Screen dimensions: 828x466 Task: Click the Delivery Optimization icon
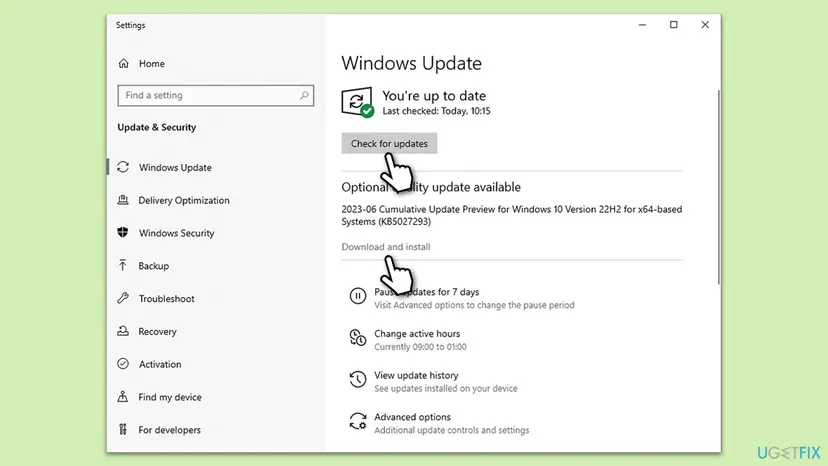pyautogui.click(x=123, y=200)
